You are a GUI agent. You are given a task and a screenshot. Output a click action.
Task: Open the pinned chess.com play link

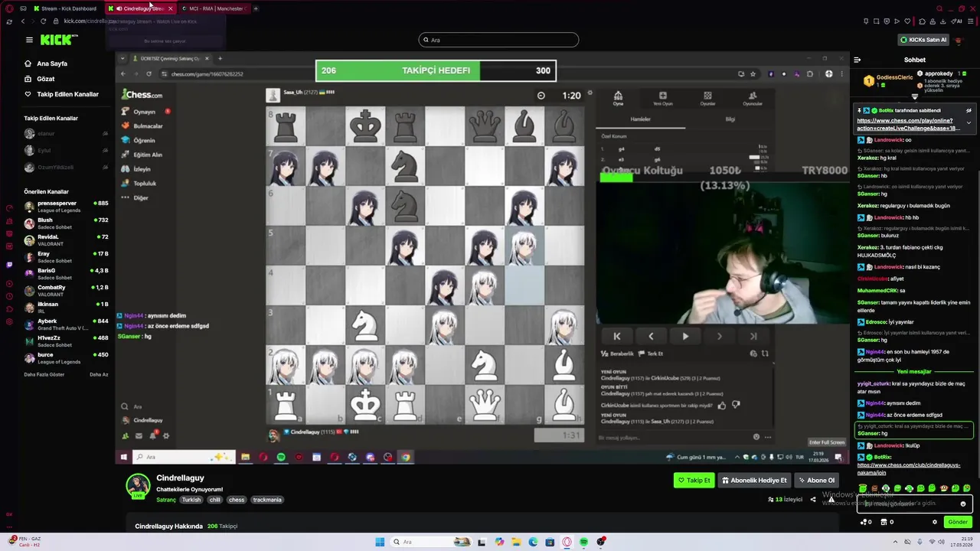click(909, 124)
